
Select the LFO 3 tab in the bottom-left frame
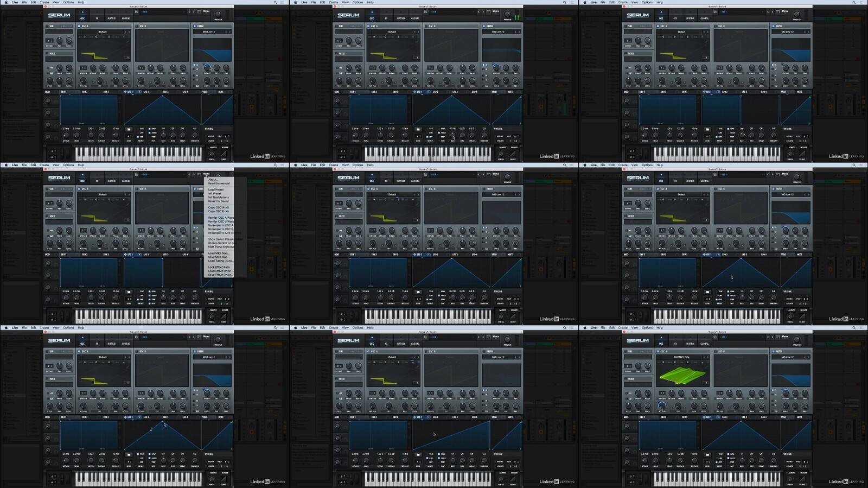165,417
